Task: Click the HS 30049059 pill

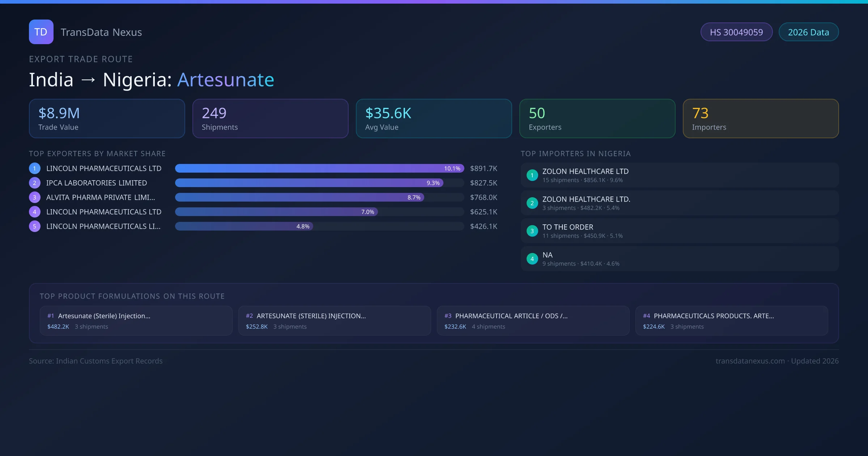Action: 736,32
